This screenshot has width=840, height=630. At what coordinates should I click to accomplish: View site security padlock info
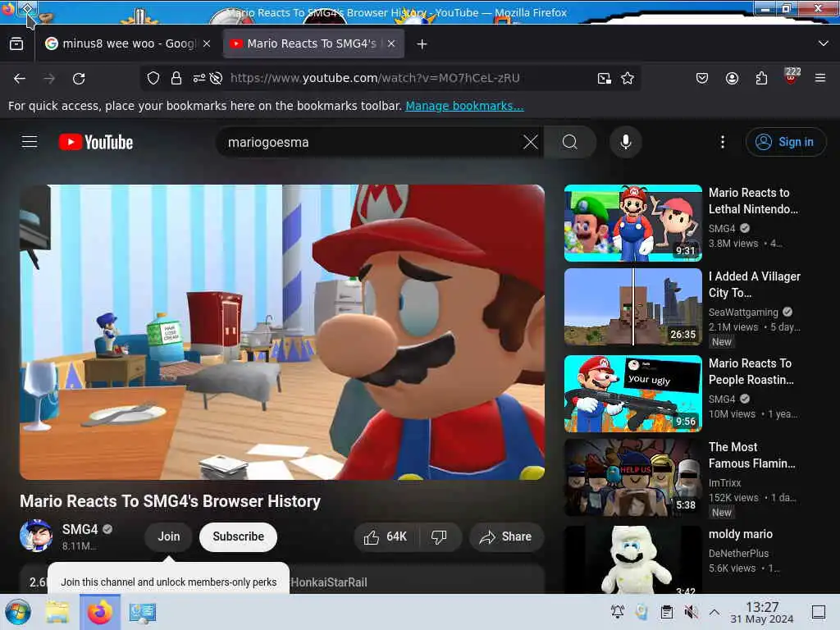pos(176,78)
